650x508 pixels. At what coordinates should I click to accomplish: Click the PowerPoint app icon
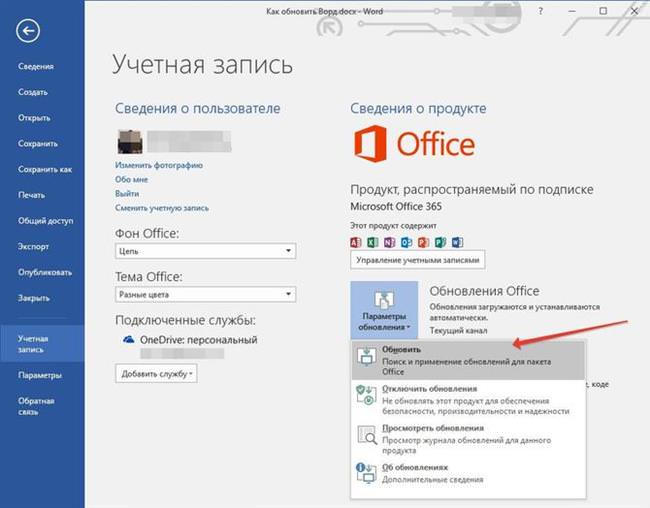pyautogui.click(x=423, y=242)
